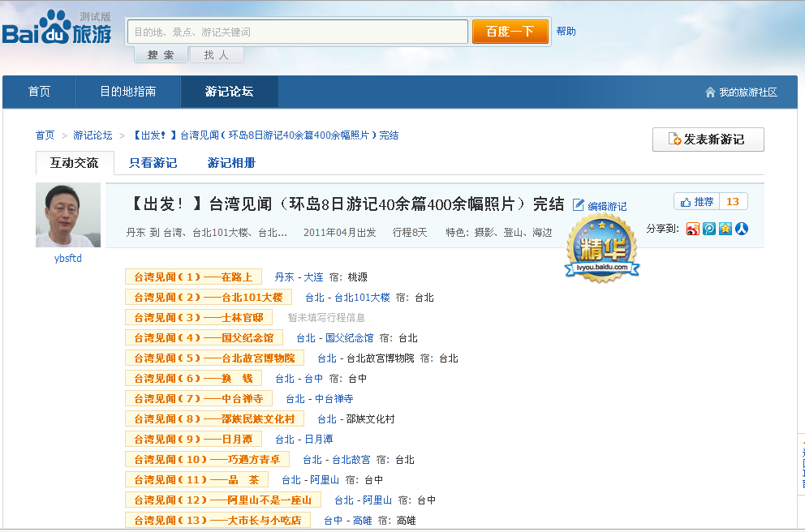Switch to the 只看游记 tab
The height and width of the screenshot is (532, 805).
(x=153, y=163)
